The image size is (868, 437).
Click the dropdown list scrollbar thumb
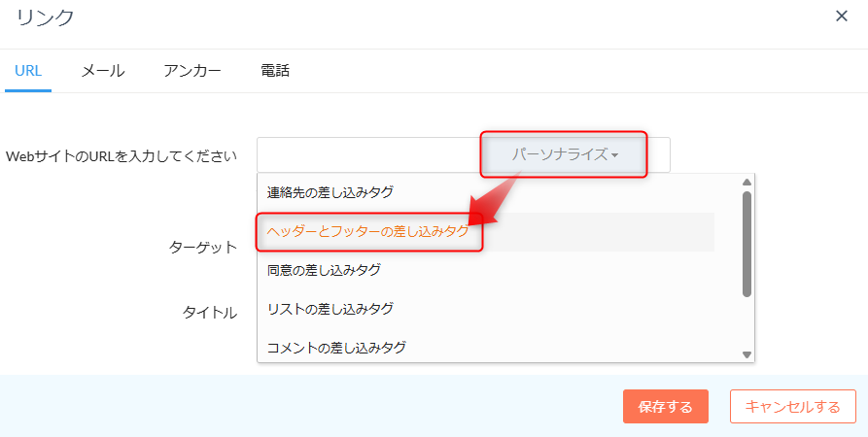(746, 243)
